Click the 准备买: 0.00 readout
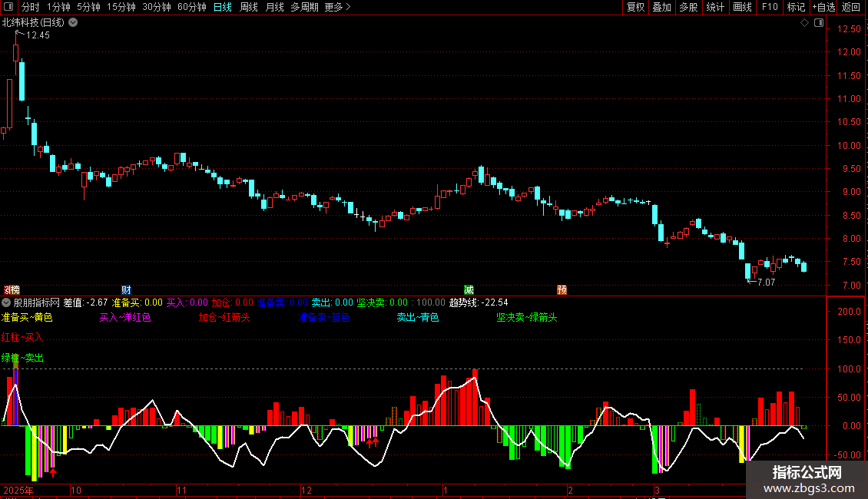Image resolution: width=868 pixels, height=499 pixels. click(137, 302)
